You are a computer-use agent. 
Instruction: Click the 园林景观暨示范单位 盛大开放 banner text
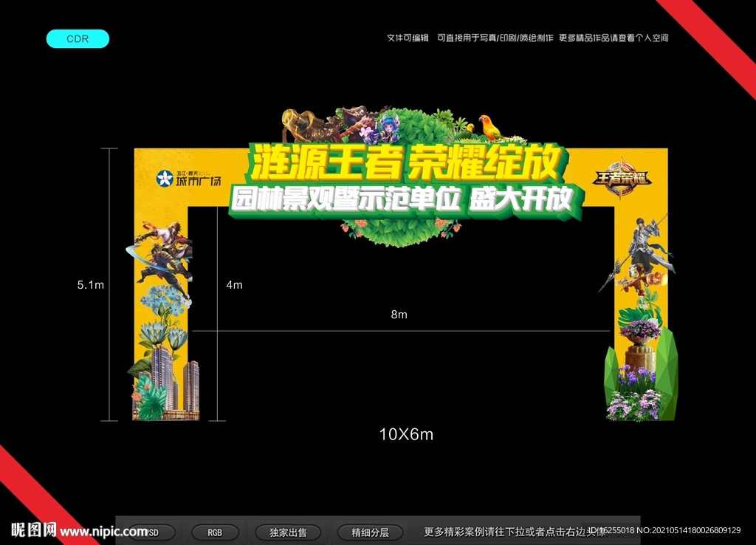click(x=403, y=199)
